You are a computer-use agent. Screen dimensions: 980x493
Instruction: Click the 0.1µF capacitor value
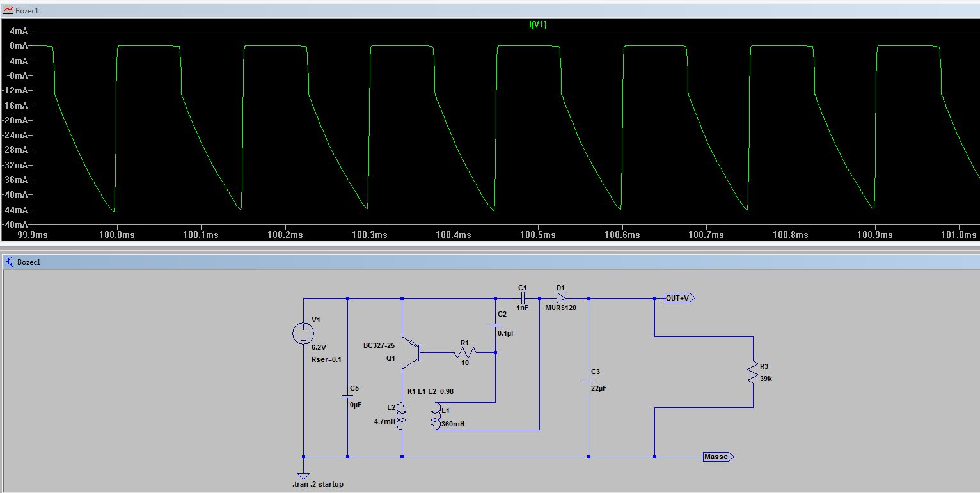coord(506,333)
